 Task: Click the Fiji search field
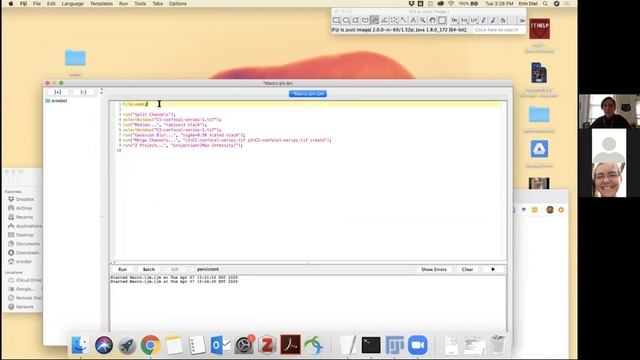pos(499,30)
